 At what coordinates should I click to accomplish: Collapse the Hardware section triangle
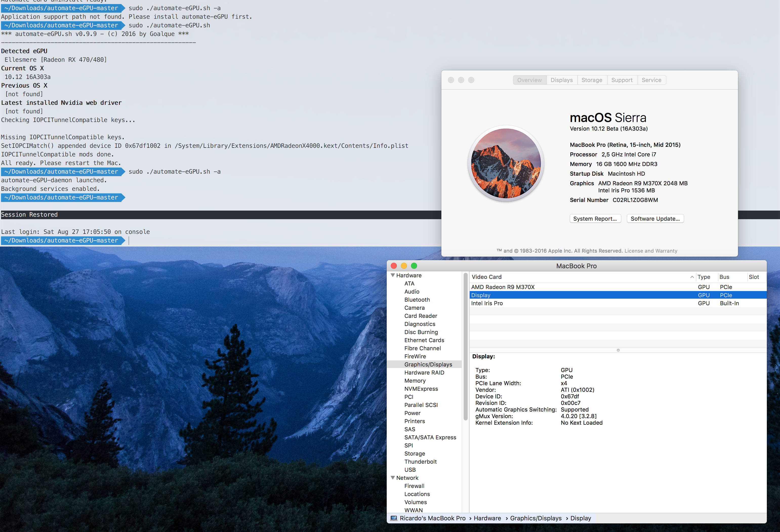pyautogui.click(x=393, y=275)
